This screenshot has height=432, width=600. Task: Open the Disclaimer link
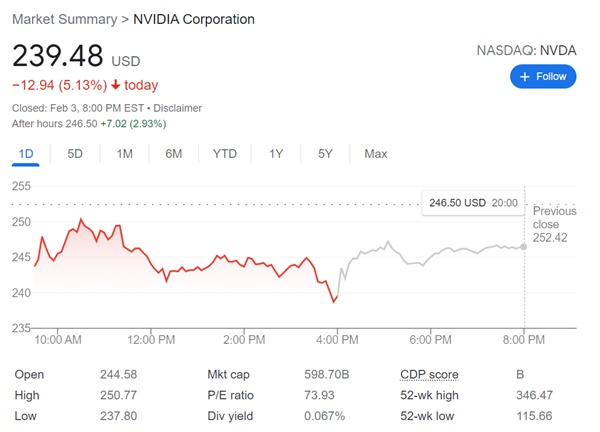pos(176,108)
